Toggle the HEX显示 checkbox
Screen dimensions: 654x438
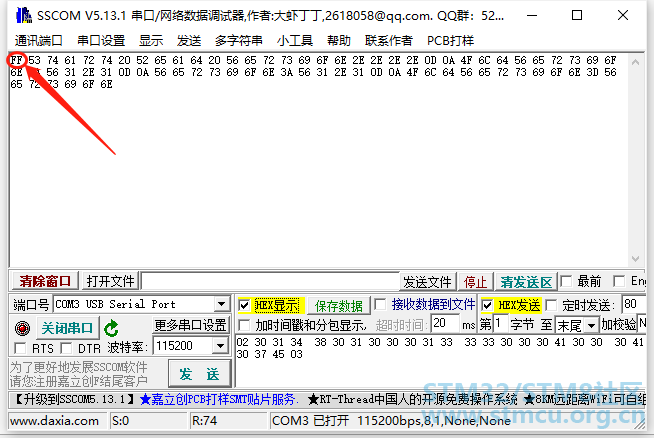[x=245, y=305]
